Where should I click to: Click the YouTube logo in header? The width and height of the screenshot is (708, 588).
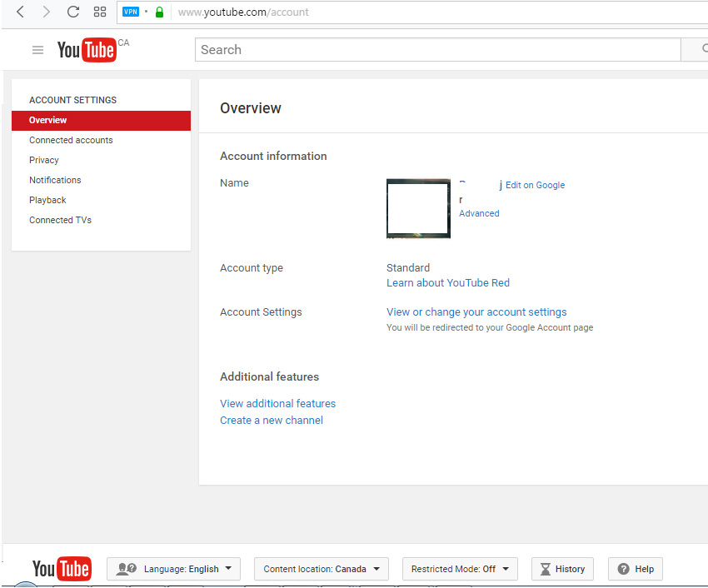pyautogui.click(x=87, y=50)
